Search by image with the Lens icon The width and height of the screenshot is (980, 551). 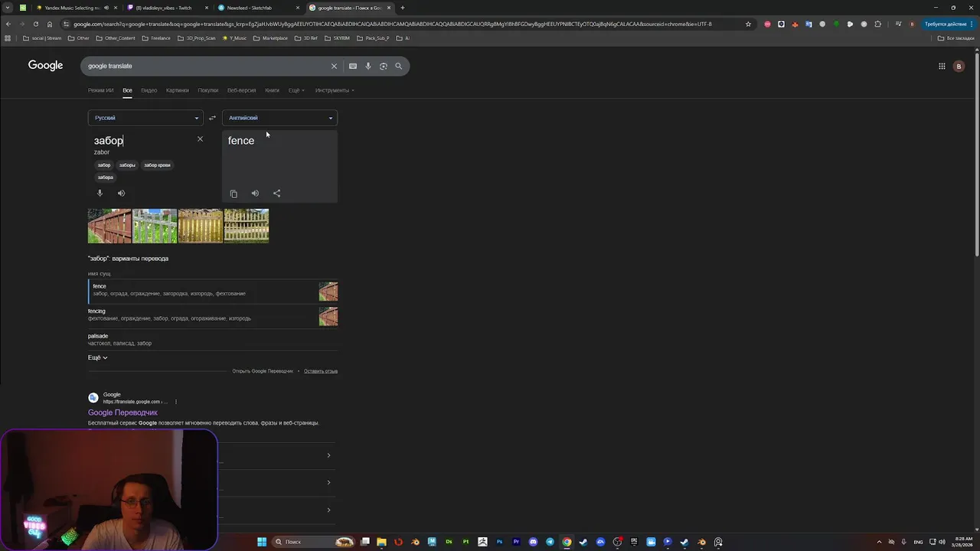(x=384, y=66)
